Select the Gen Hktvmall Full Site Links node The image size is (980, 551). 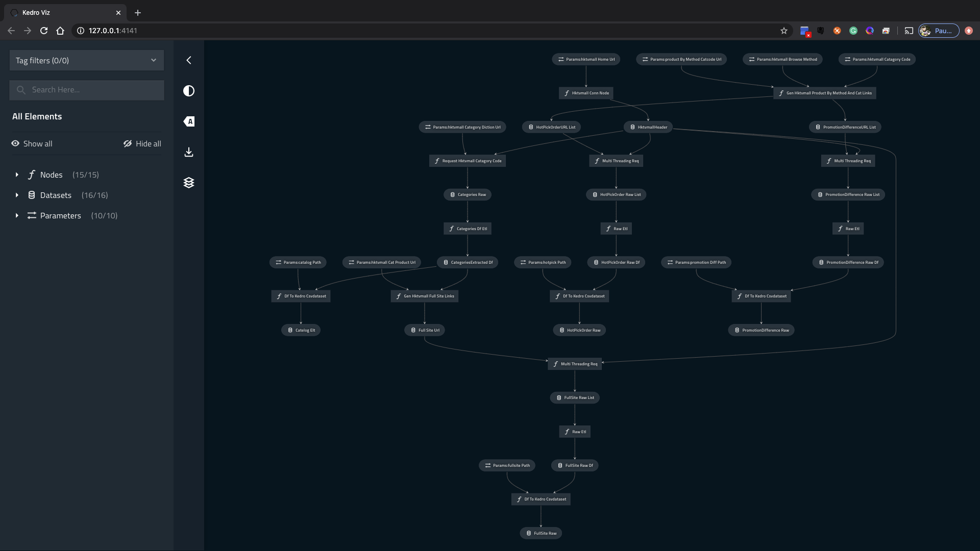424,296
